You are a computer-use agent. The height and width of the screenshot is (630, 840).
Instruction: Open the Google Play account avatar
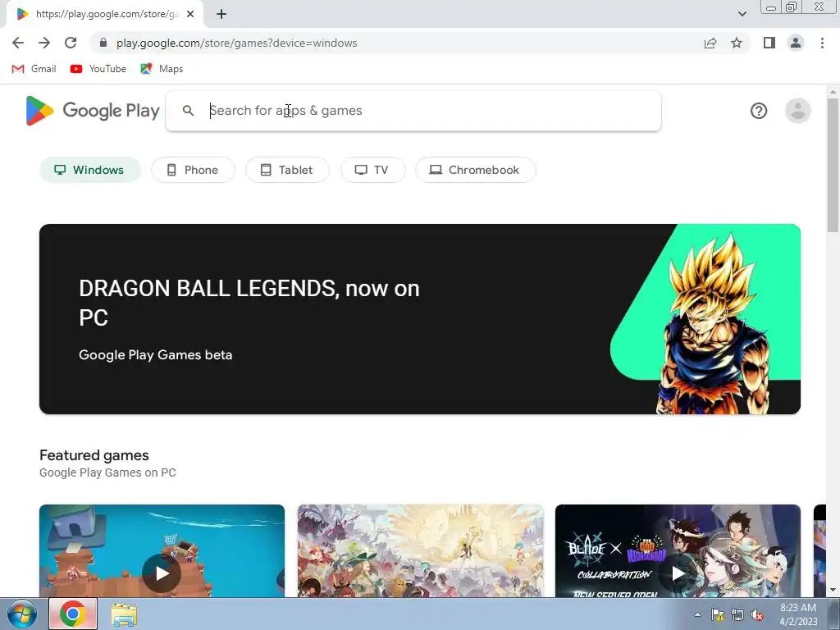click(x=797, y=111)
